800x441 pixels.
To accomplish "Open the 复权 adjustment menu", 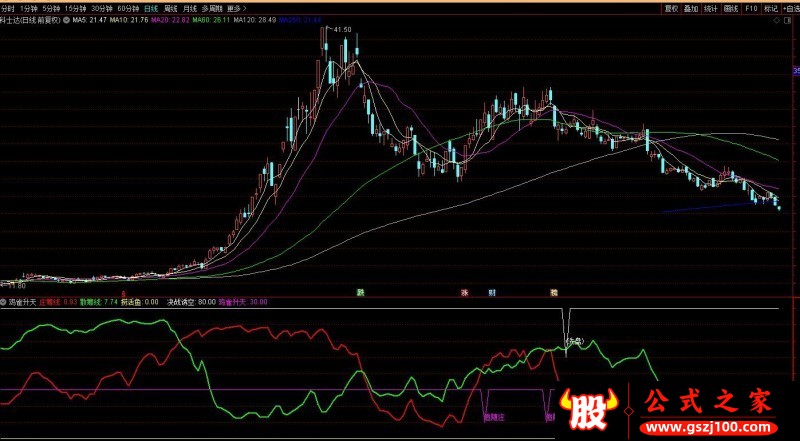I will click(671, 9).
